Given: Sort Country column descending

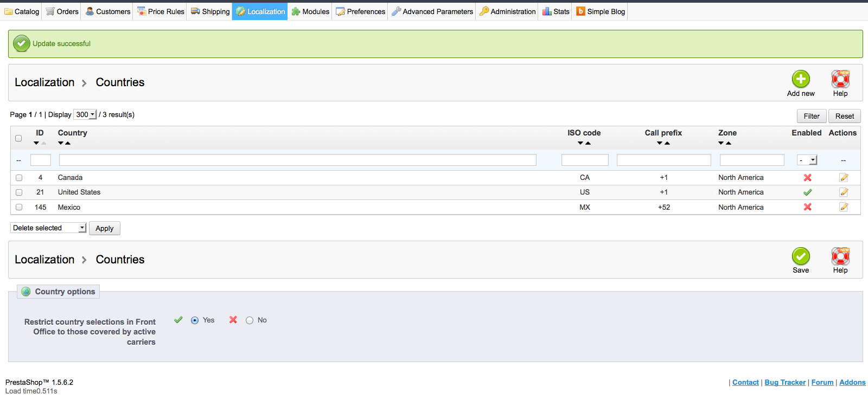Looking at the screenshot, I should 61,143.
